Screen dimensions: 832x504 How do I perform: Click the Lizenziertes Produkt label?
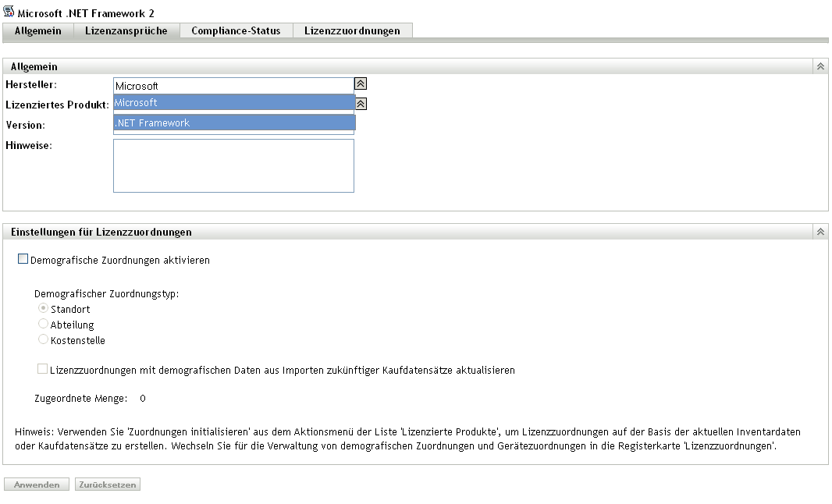click(57, 105)
